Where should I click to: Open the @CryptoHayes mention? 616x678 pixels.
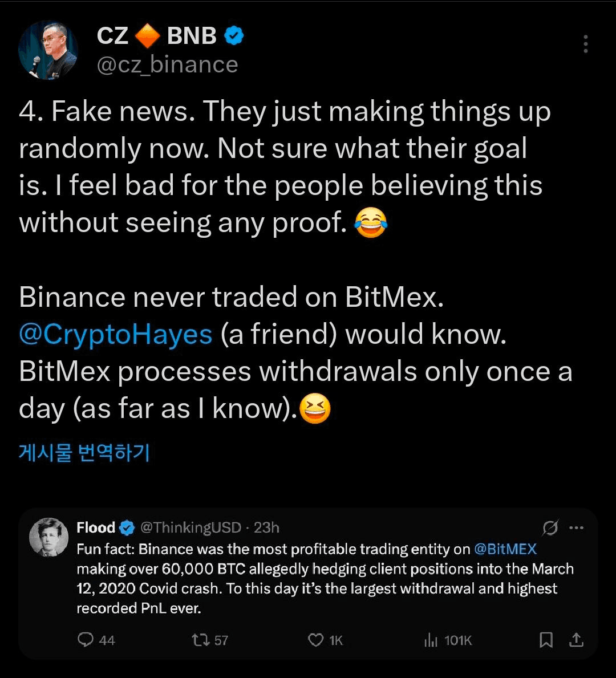pos(116,335)
